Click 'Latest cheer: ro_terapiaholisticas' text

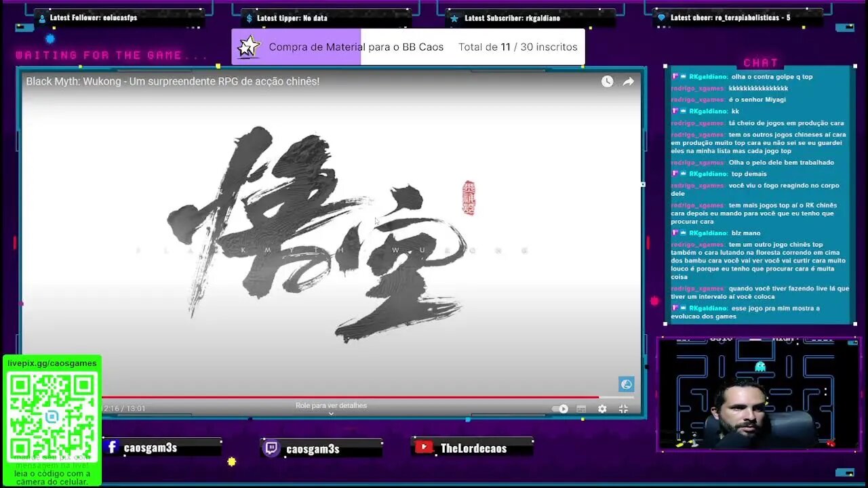pyautogui.click(x=730, y=18)
